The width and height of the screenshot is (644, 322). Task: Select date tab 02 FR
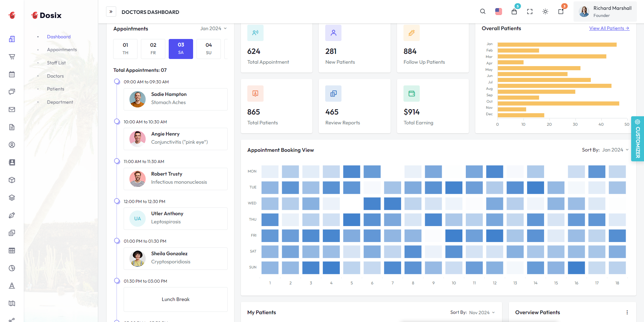[x=153, y=49]
